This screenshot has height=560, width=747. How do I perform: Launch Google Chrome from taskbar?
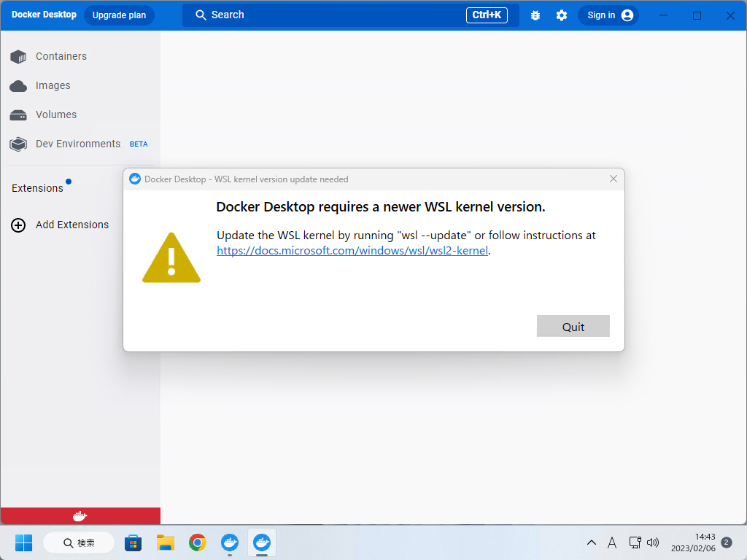(x=197, y=542)
